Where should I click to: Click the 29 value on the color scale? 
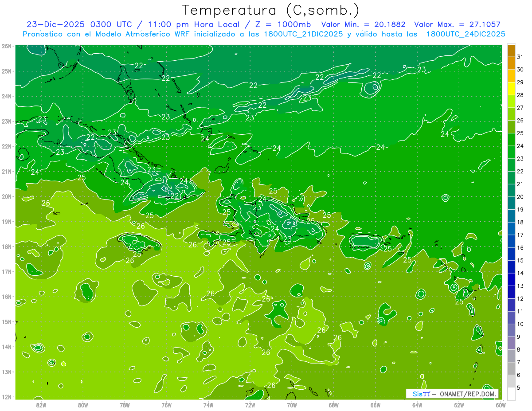(x=520, y=82)
